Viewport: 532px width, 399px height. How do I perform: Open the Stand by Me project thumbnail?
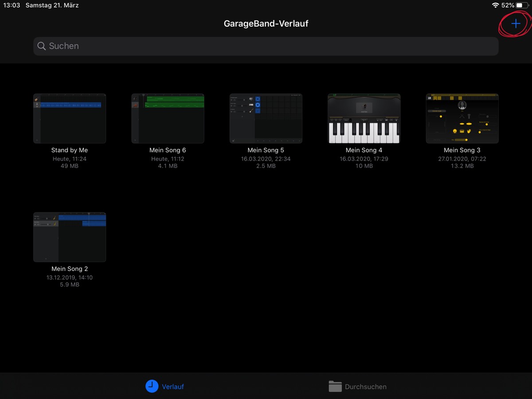tap(70, 118)
